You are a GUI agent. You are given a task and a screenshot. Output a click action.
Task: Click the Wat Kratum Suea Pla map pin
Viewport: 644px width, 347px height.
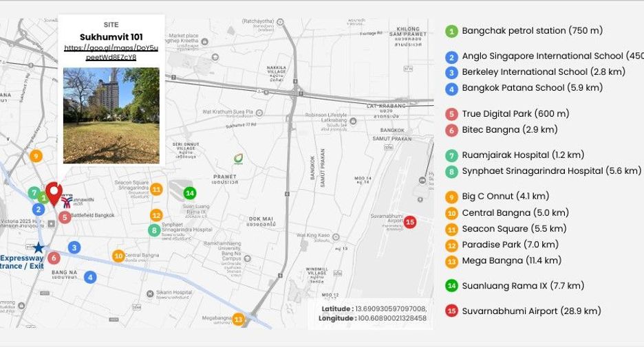(x=259, y=113)
